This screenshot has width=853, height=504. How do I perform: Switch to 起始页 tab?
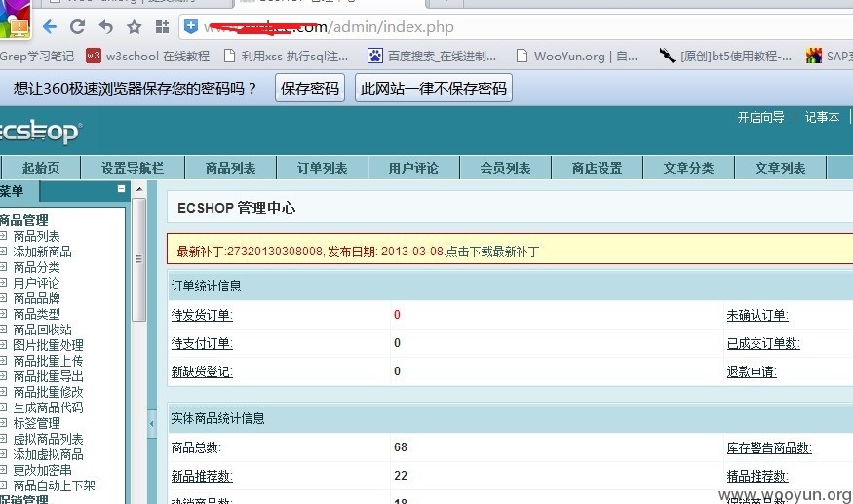tap(41, 168)
